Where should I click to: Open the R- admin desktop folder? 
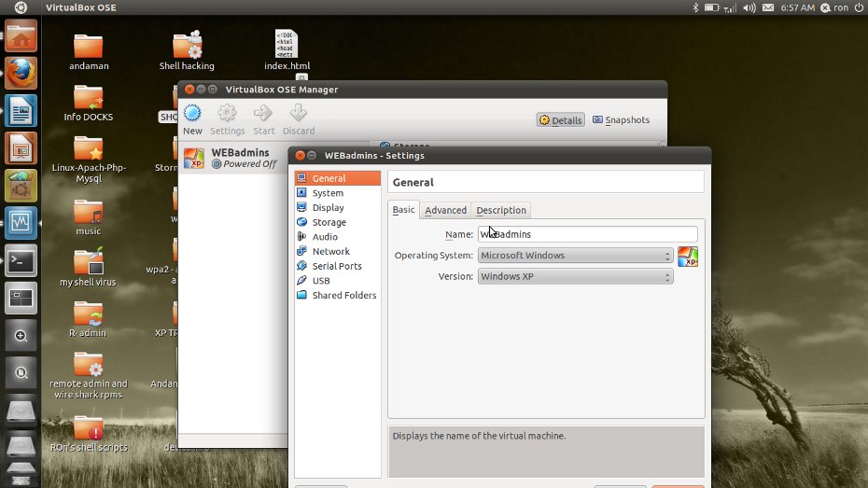(x=88, y=319)
